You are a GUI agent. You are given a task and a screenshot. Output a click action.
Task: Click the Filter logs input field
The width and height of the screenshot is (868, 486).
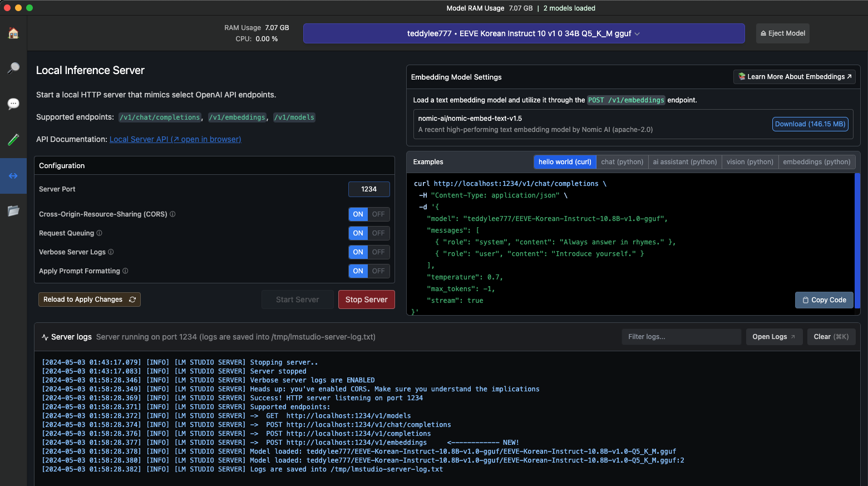(x=682, y=337)
